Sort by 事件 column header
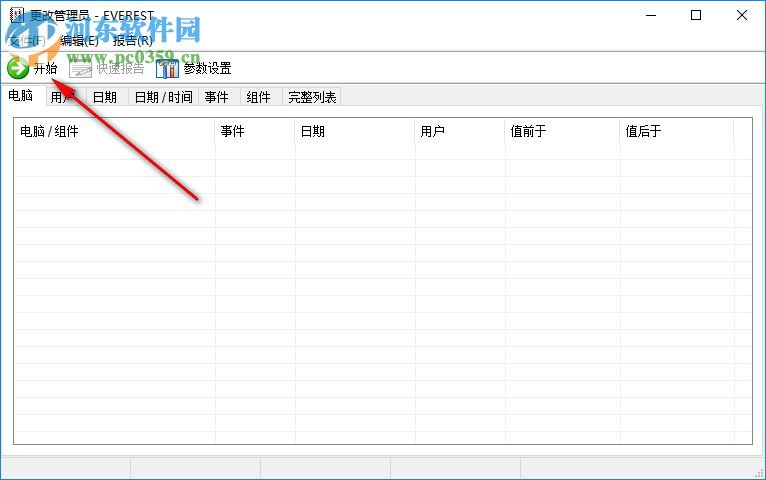 pos(255,131)
